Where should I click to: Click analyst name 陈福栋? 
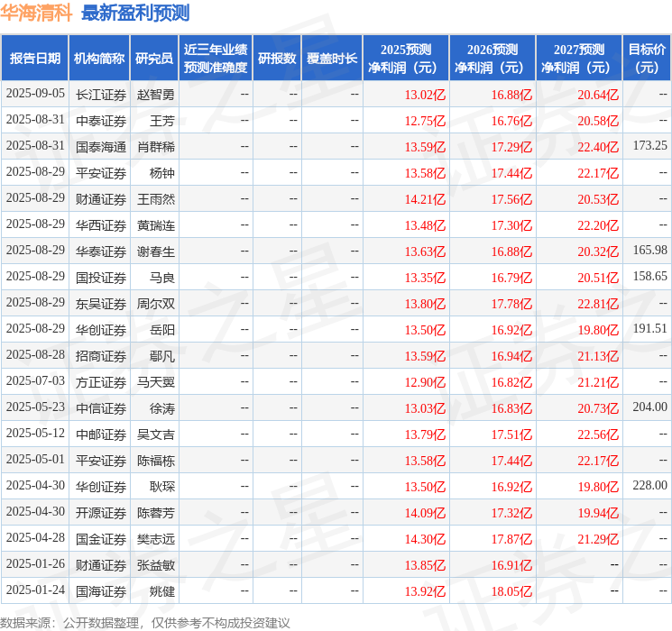[156, 461]
